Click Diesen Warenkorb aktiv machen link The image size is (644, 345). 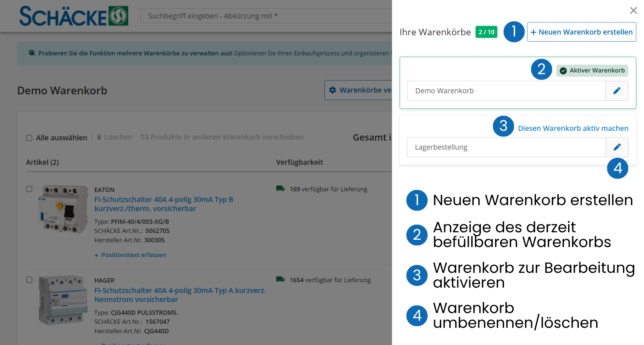point(573,128)
